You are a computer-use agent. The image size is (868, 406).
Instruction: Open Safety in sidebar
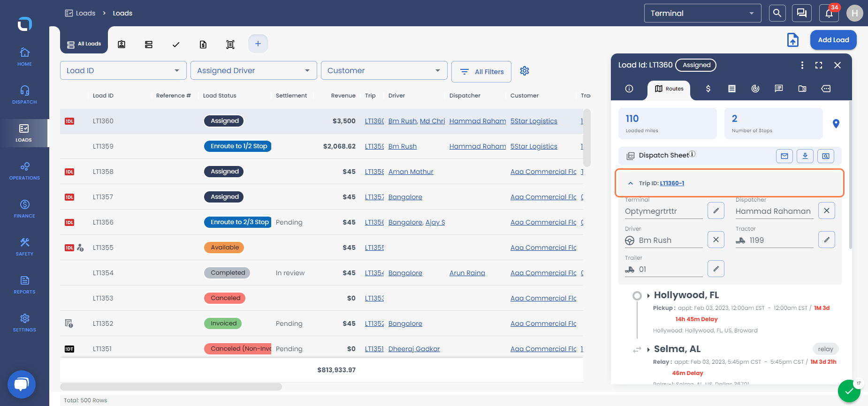click(24, 247)
